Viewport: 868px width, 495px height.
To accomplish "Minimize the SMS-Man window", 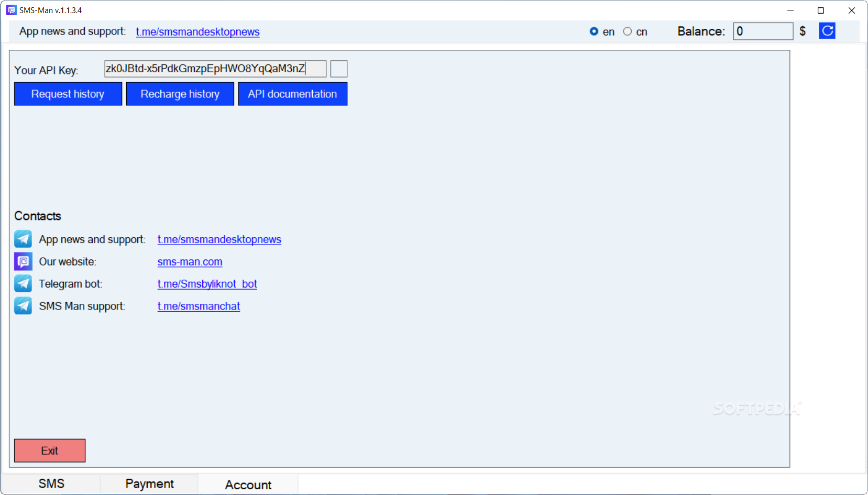I will [x=790, y=10].
